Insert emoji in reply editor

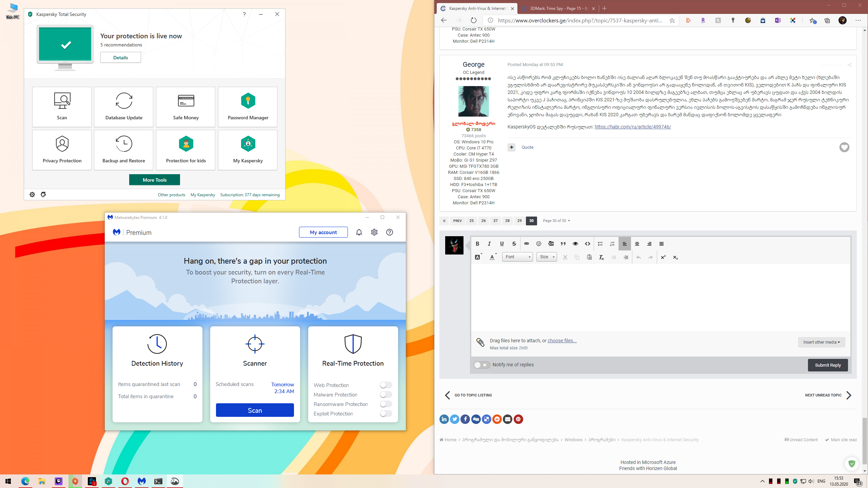[538, 244]
